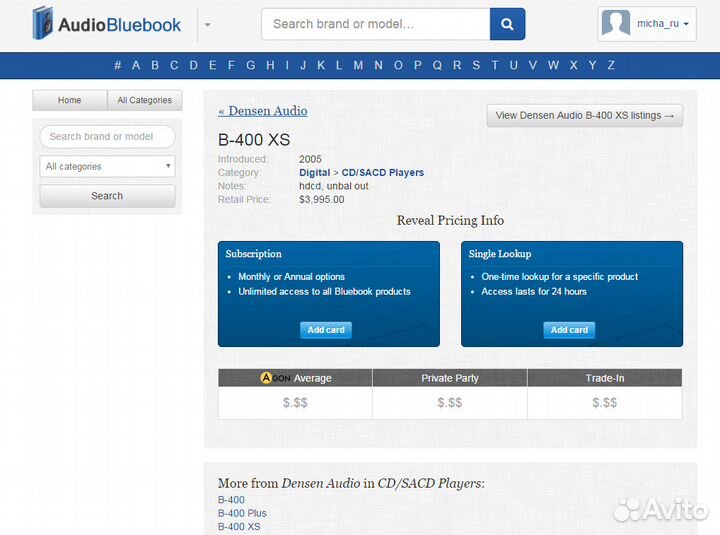Select letter B in alphabet bar
Viewport: 720px width, 535px height.
[x=155, y=65]
